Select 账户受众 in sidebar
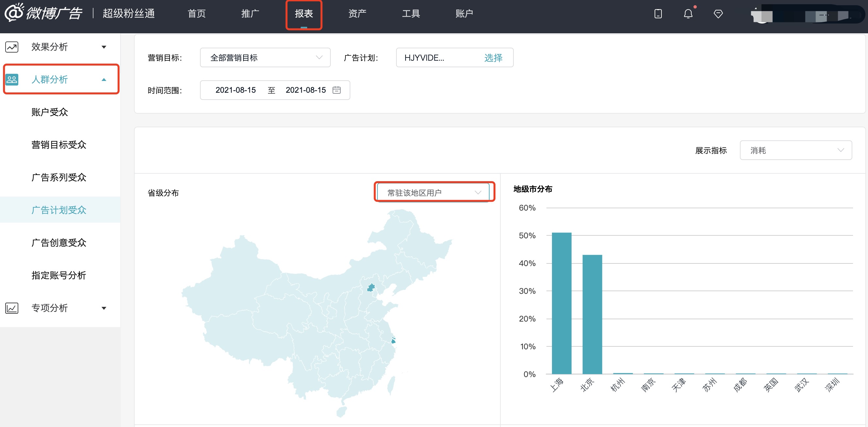 pyautogui.click(x=50, y=112)
